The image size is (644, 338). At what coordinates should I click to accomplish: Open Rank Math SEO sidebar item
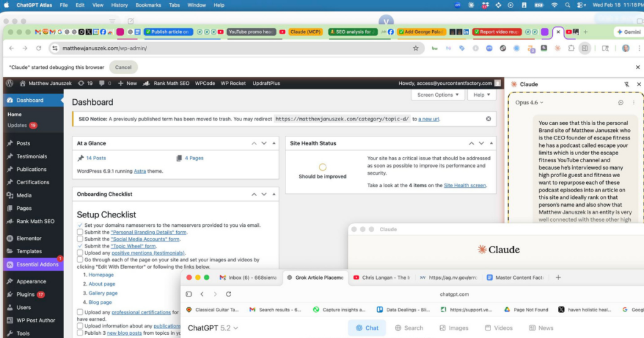point(35,221)
